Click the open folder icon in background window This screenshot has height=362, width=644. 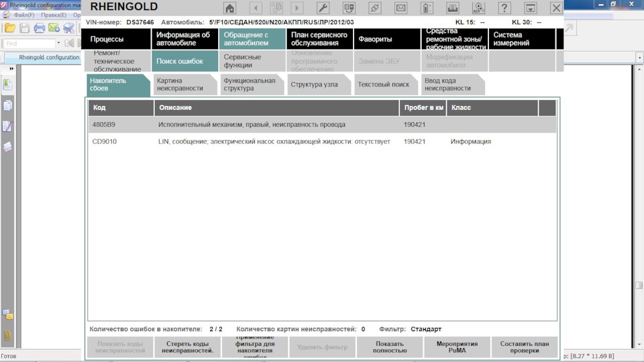10,28
